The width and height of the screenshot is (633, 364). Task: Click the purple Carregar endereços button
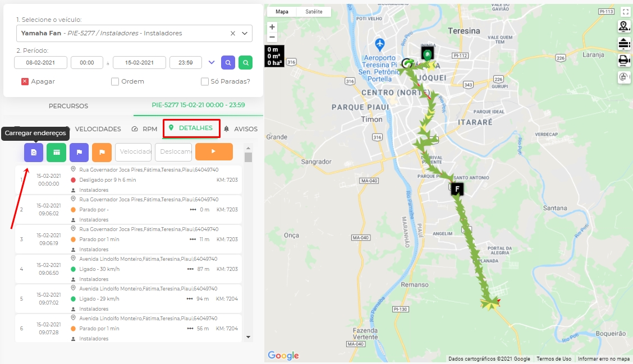click(x=34, y=152)
